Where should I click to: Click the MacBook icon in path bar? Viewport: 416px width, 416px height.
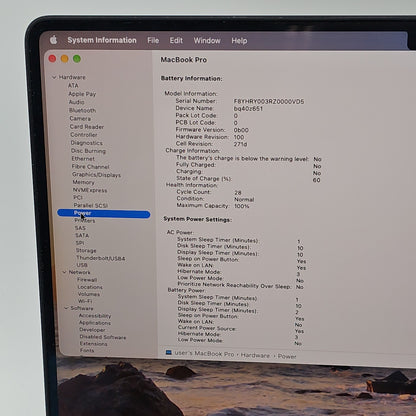pos(169,353)
